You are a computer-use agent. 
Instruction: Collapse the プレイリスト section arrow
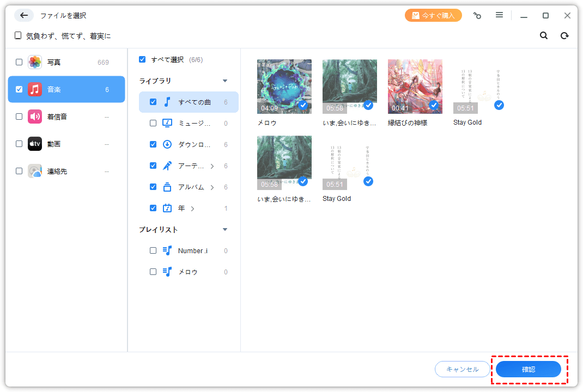click(x=225, y=230)
